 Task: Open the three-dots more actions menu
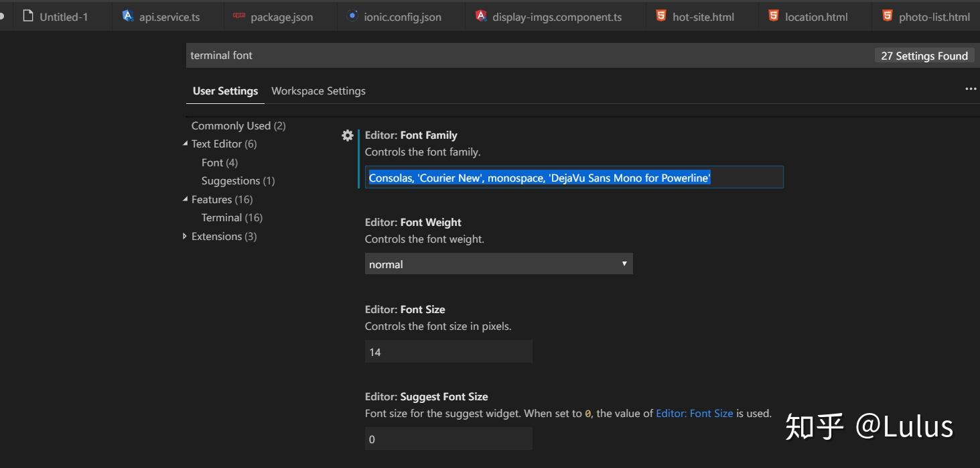click(x=971, y=89)
